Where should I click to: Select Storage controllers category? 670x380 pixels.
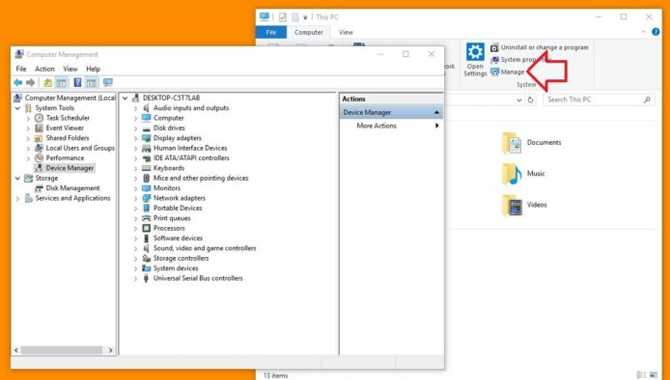pyautogui.click(x=181, y=258)
